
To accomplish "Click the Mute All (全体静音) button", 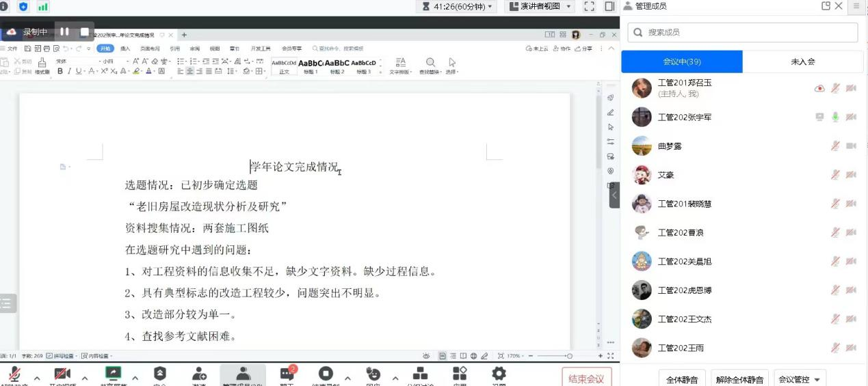I will coord(682,379).
